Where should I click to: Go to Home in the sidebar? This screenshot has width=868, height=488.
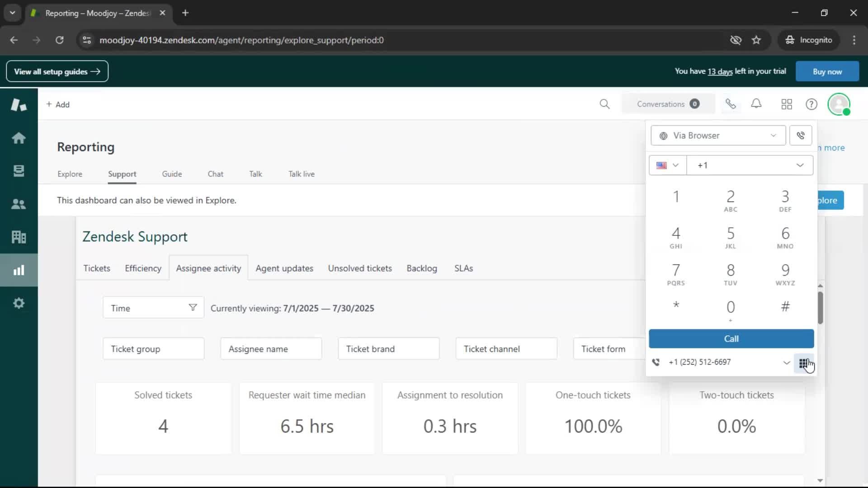click(19, 138)
